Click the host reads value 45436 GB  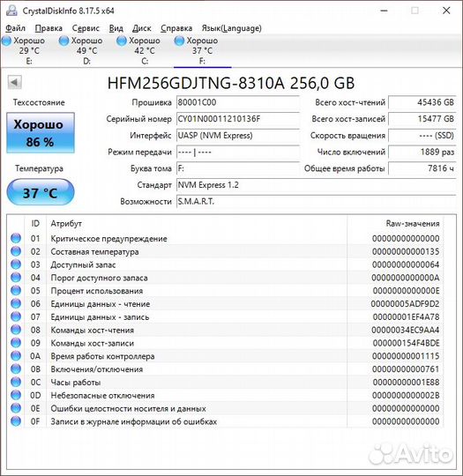pyautogui.click(x=422, y=102)
